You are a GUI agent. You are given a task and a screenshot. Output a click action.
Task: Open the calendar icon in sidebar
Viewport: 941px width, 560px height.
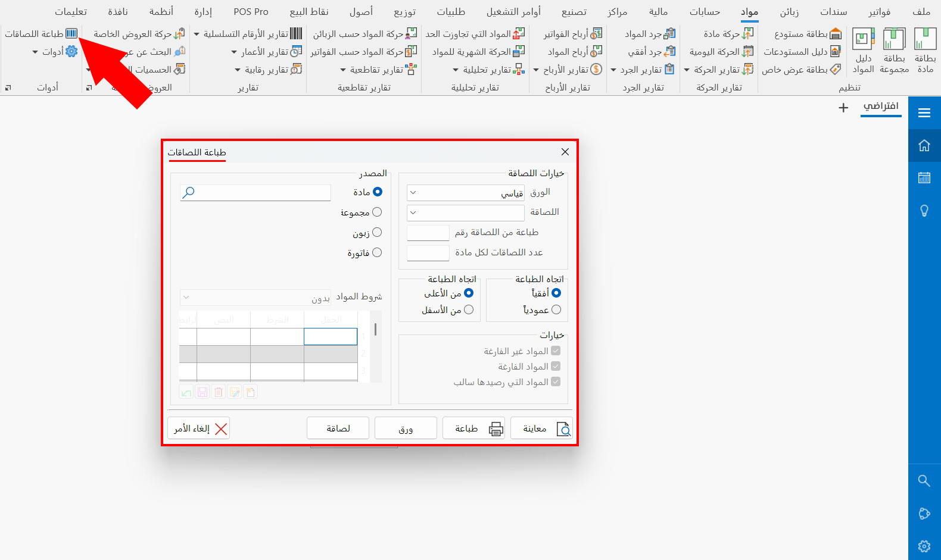point(924,177)
